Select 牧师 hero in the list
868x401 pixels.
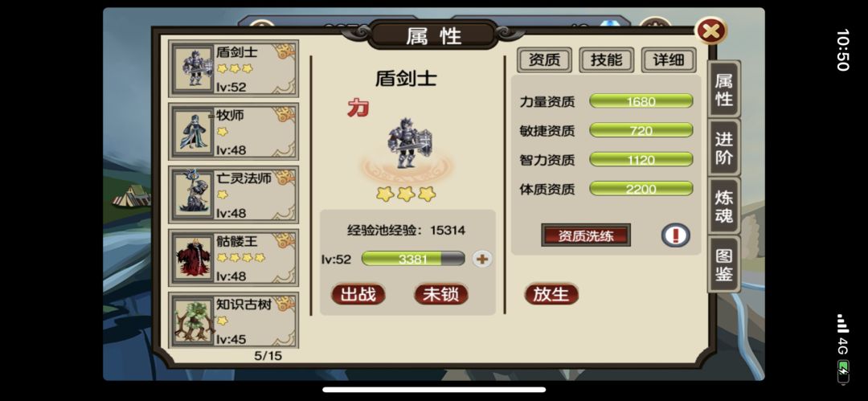click(233, 132)
